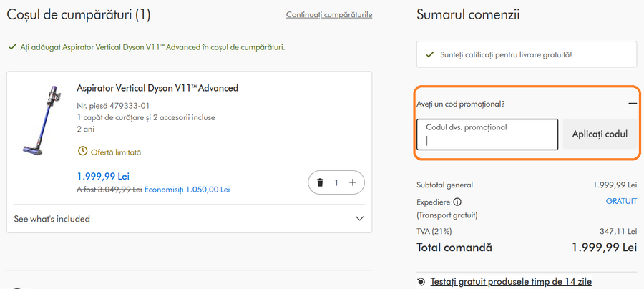Click the checkmark in the free delivery notice
Screen dimensions: 644x289
[429, 54]
